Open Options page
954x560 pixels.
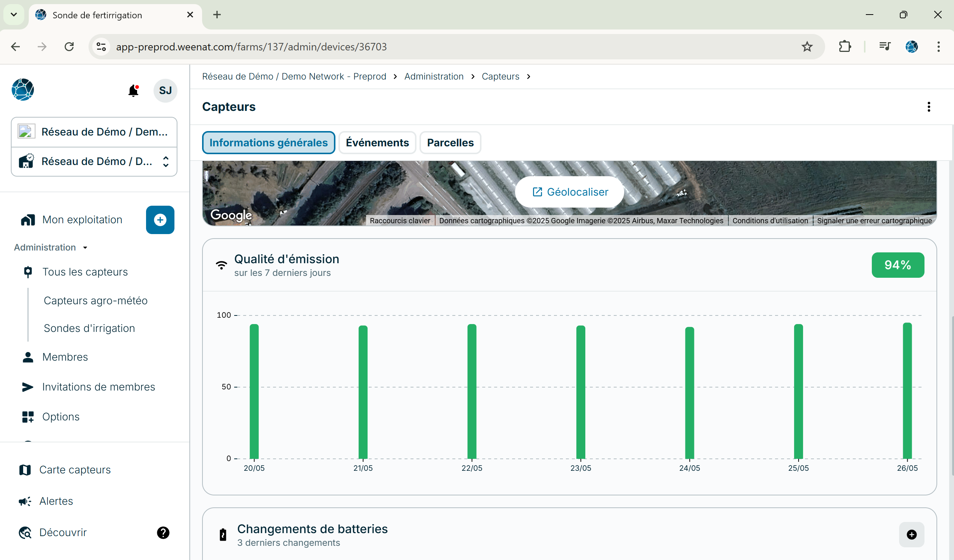61,417
